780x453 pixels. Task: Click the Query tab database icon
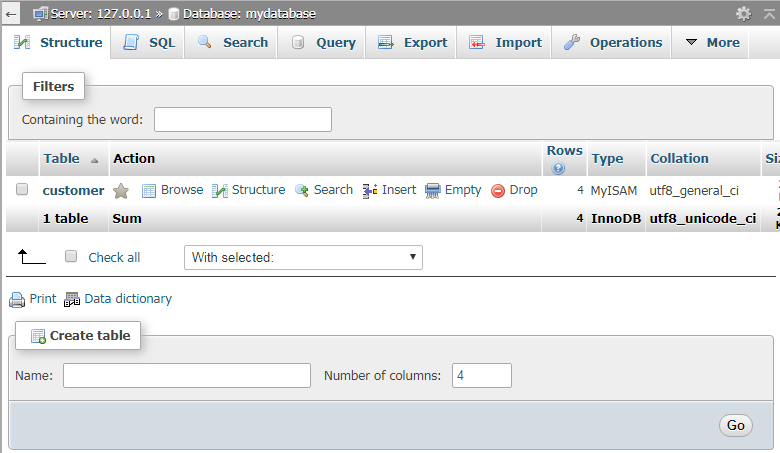pyautogui.click(x=297, y=42)
